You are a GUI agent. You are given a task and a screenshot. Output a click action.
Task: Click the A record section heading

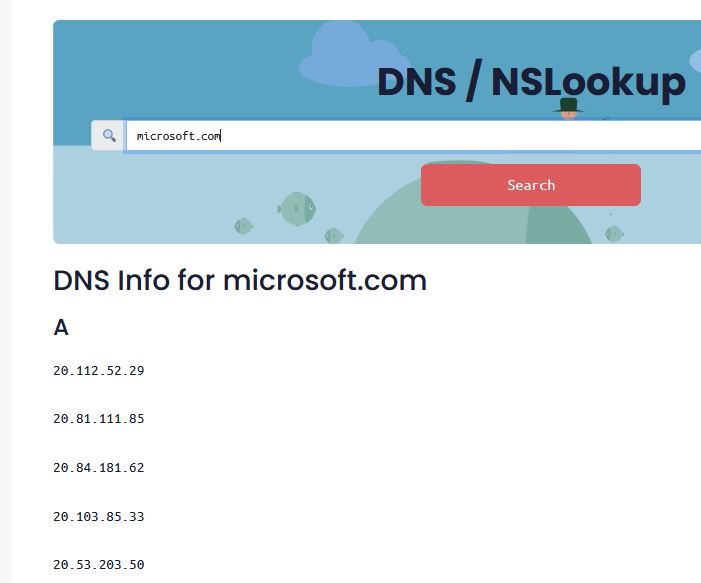coord(61,327)
